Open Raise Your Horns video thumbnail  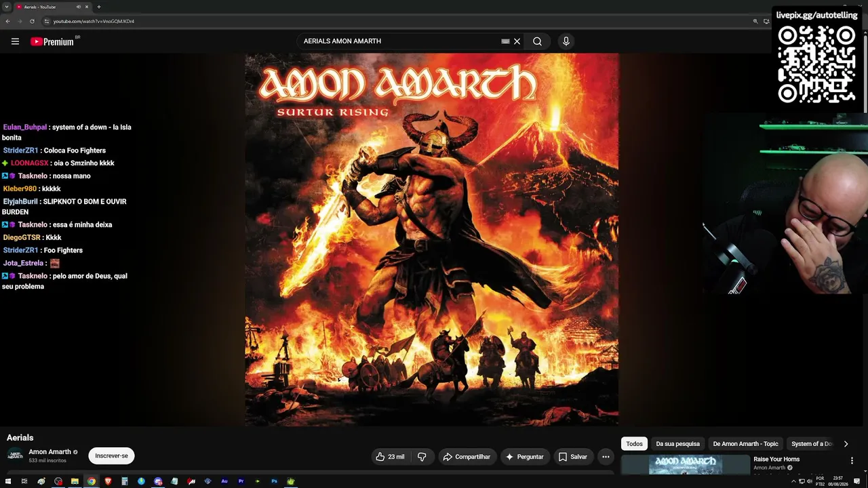(x=685, y=465)
